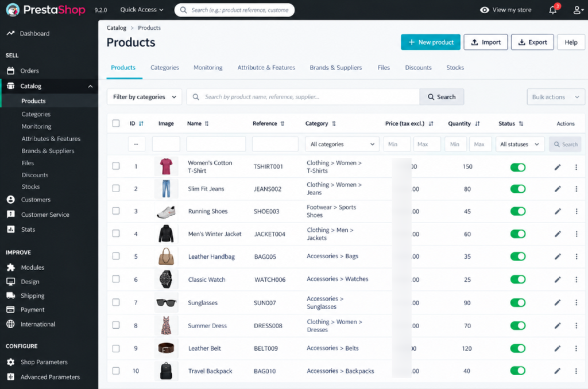The image size is (588, 389).
Task: Disable the Running Shoes status toggle
Action: (518, 211)
